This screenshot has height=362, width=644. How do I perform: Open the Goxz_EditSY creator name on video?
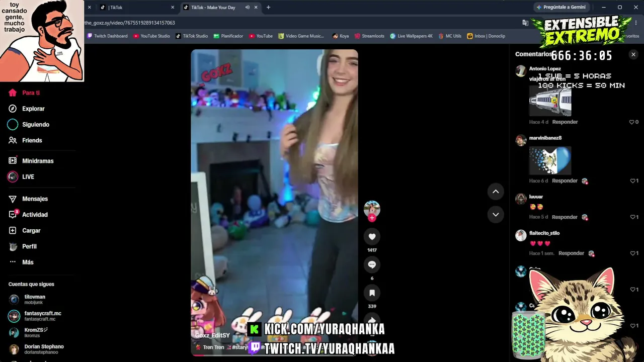212,335
